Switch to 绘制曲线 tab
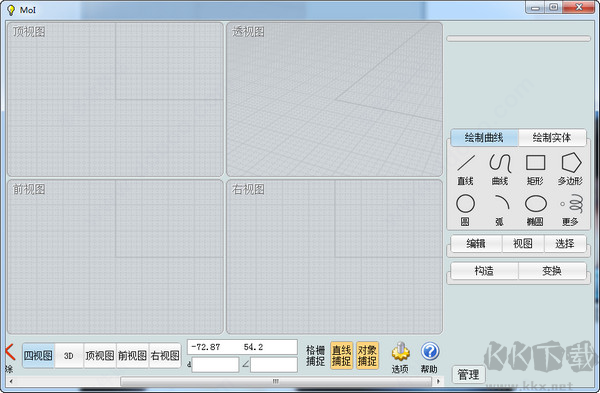This screenshot has height=393, width=600. click(x=484, y=138)
